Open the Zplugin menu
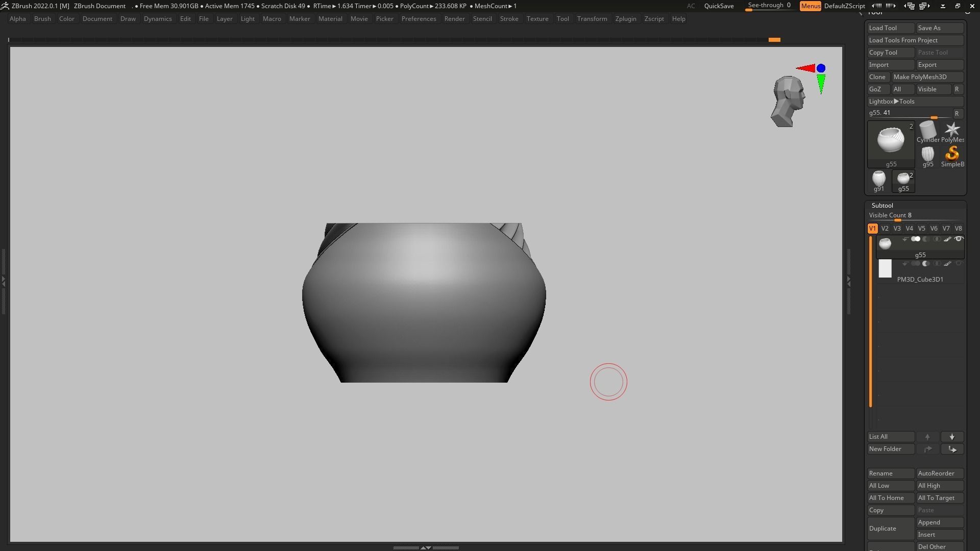 [x=625, y=19]
